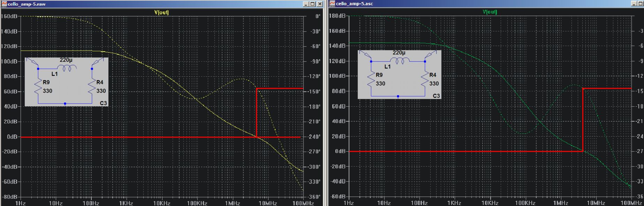
Task: Click 10KHz on right plot frequency axis
Action: 490,203
